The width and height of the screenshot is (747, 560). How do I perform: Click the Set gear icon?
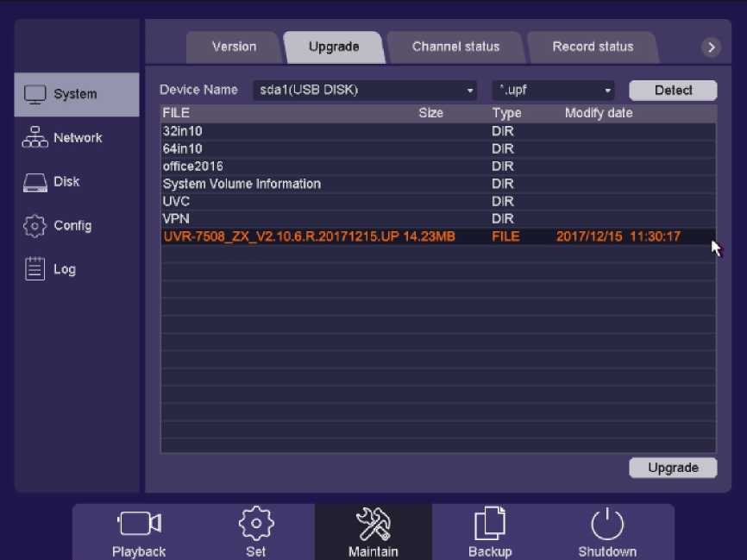[256, 524]
